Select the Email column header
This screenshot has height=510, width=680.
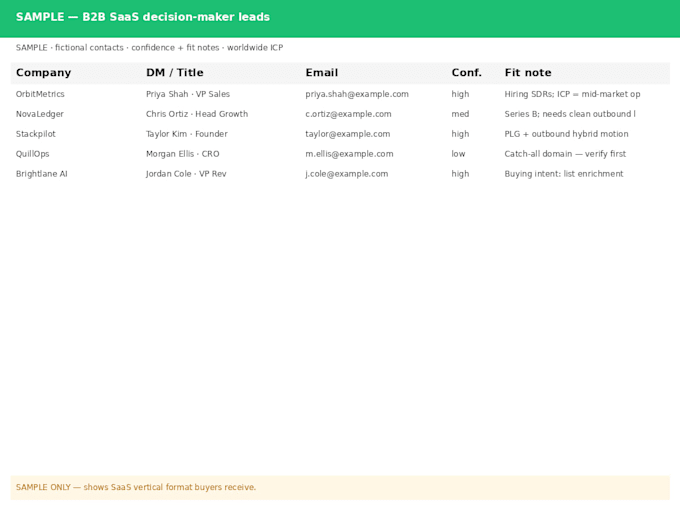point(321,72)
